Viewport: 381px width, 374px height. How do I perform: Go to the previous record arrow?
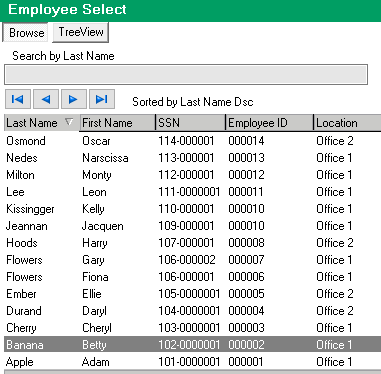[46, 99]
